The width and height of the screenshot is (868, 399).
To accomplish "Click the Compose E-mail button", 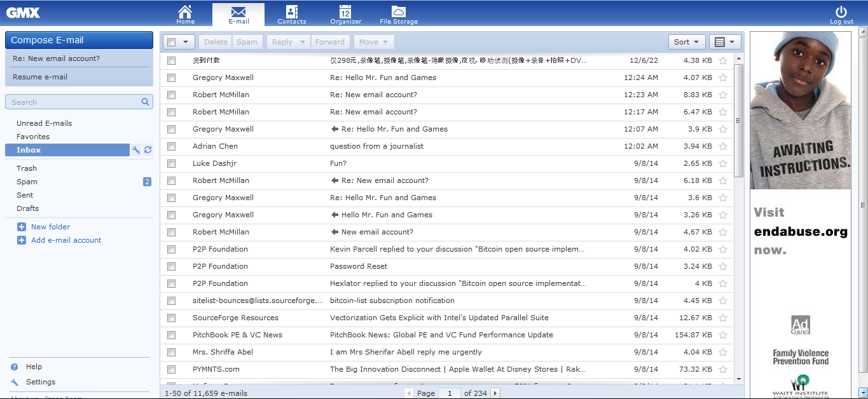I will pyautogui.click(x=79, y=40).
